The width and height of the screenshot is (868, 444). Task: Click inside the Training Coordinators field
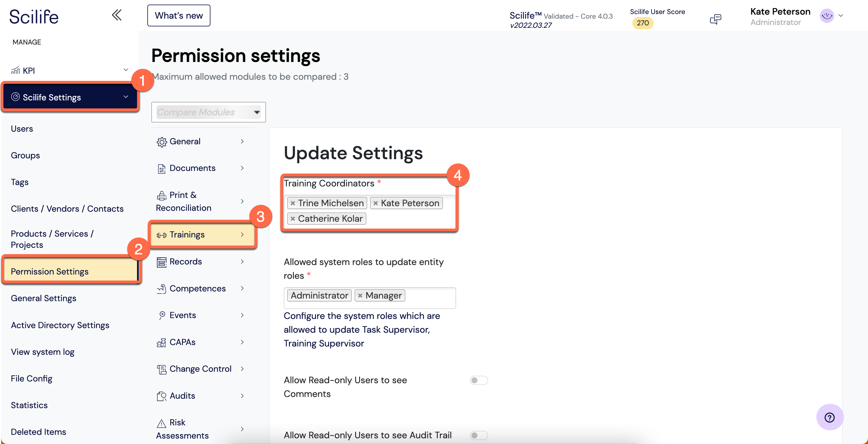411,219
